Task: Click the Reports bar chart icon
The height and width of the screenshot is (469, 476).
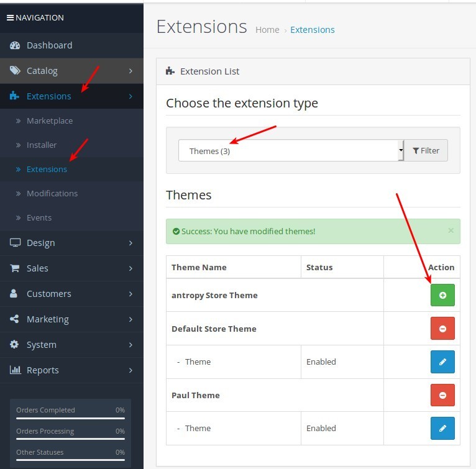Action: (15, 370)
